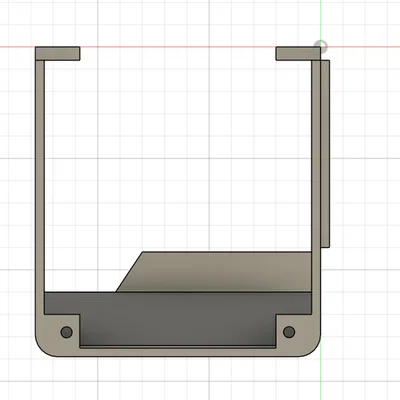Select the right screw hole in the base
The image size is (400, 400).
pyautogui.click(x=289, y=332)
